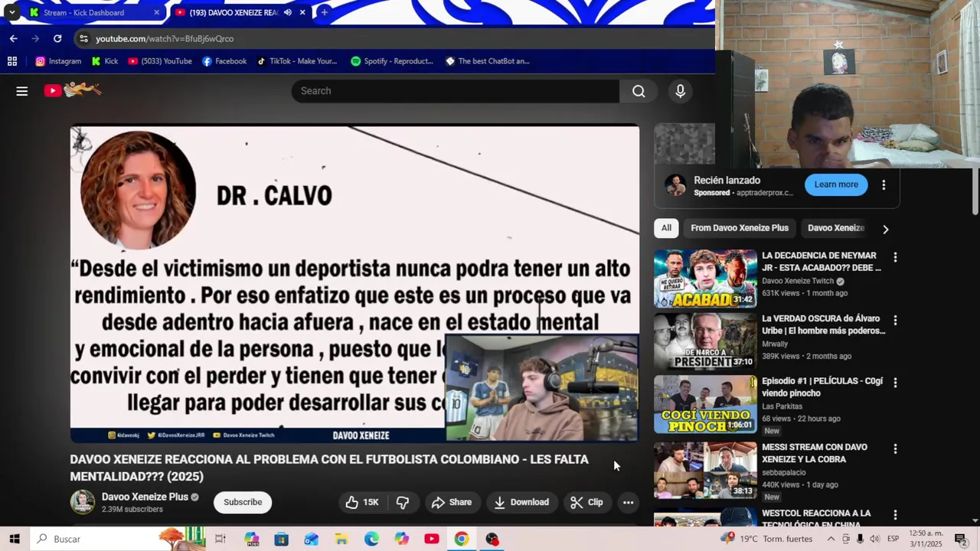Open the Álvaro Uribe video thumbnail
The width and height of the screenshot is (980, 551).
705,341
